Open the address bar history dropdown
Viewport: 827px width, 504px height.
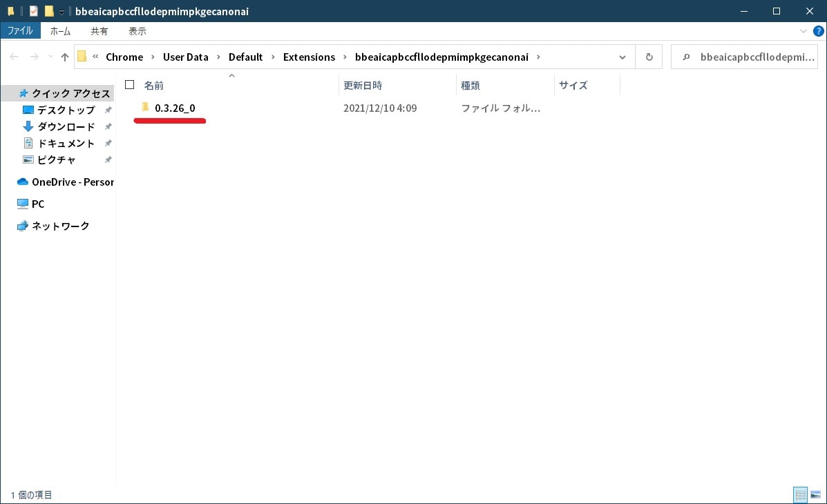[x=622, y=57]
